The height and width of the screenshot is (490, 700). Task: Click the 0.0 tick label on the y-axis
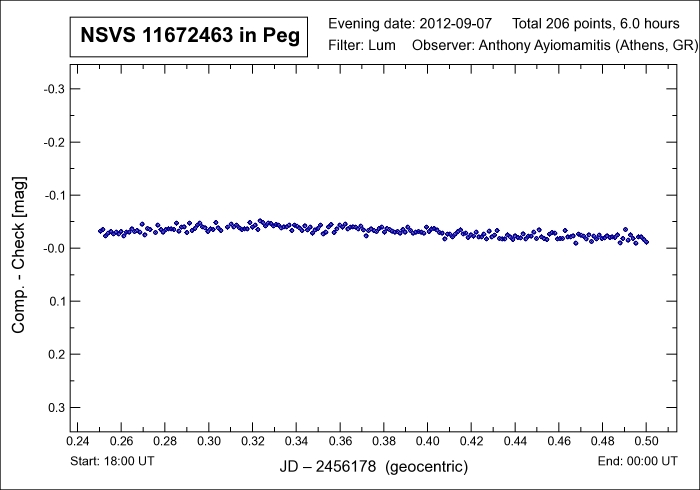click(55, 248)
